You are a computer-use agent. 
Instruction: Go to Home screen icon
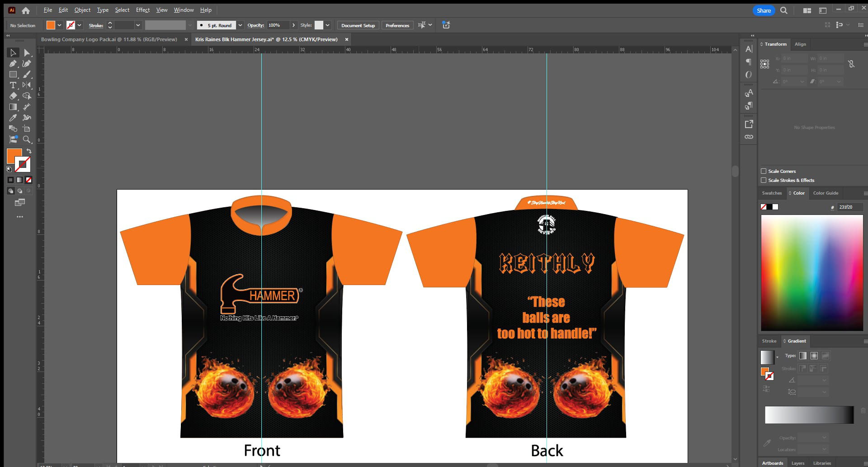click(26, 10)
